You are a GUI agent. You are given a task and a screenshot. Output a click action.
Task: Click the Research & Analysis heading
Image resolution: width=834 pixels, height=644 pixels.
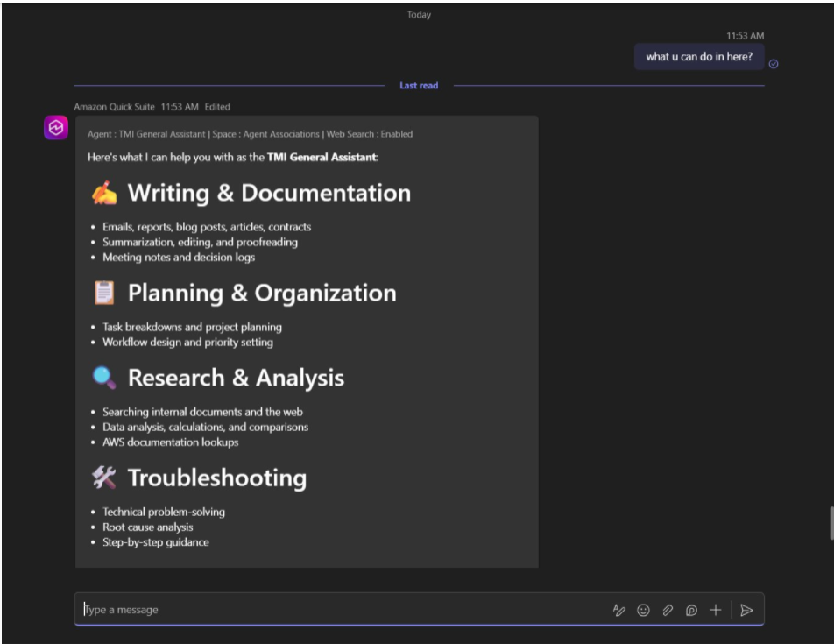pos(237,379)
